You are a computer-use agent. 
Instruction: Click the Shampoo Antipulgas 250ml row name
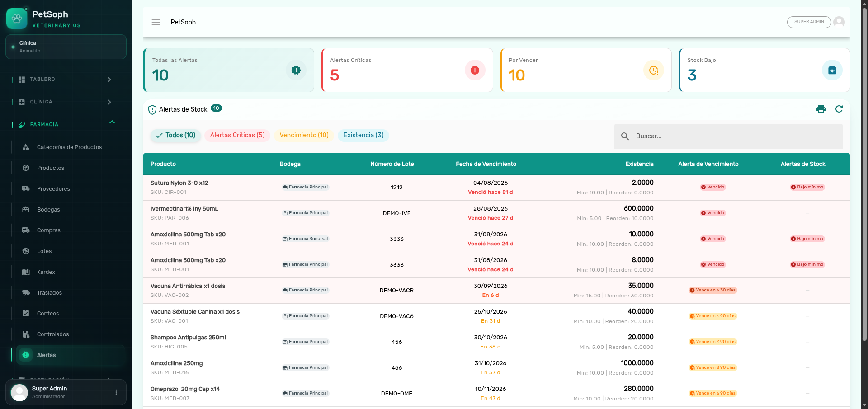(188, 338)
